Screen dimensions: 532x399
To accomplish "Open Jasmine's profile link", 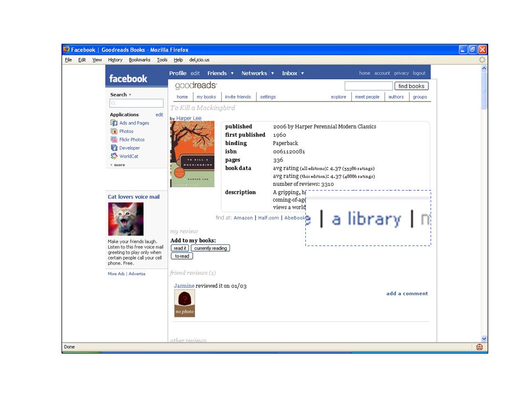I will point(184,286).
